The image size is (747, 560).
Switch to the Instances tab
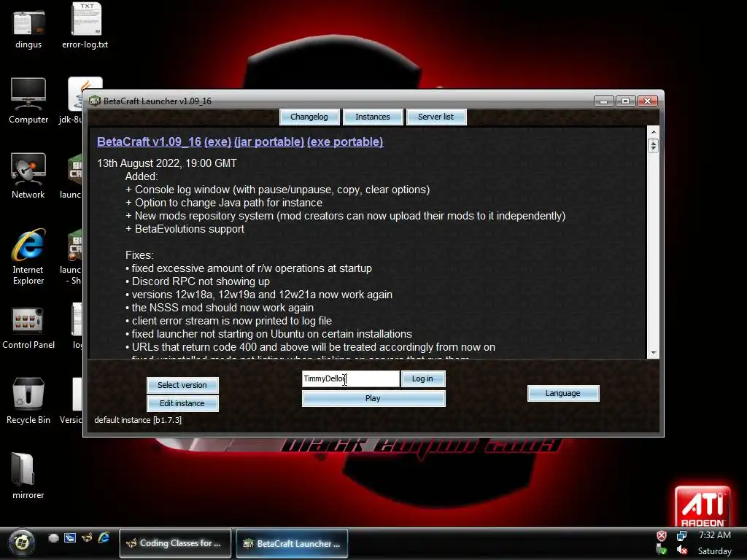tap(373, 117)
